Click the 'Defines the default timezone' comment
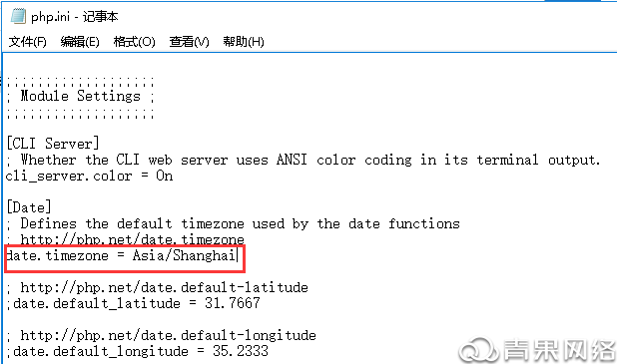The height and width of the screenshot is (364, 617). [x=233, y=223]
